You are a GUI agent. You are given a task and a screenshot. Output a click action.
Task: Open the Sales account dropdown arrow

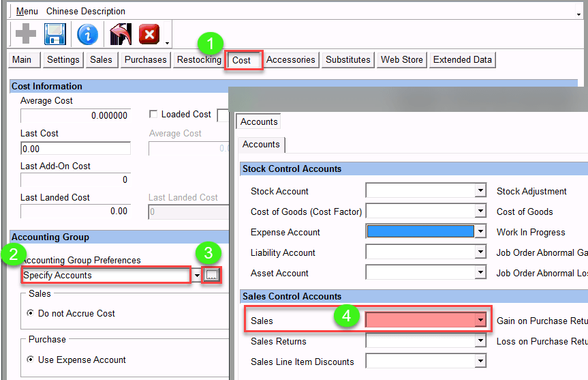click(480, 320)
